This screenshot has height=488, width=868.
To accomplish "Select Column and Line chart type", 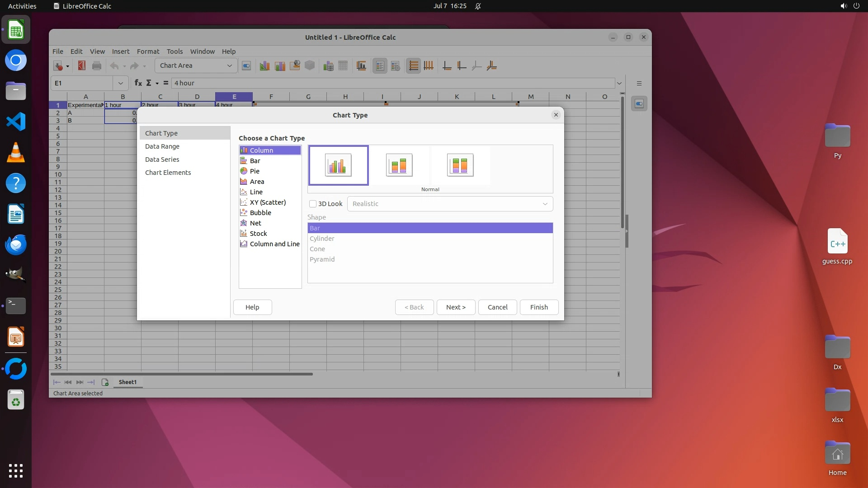I will [274, 244].
